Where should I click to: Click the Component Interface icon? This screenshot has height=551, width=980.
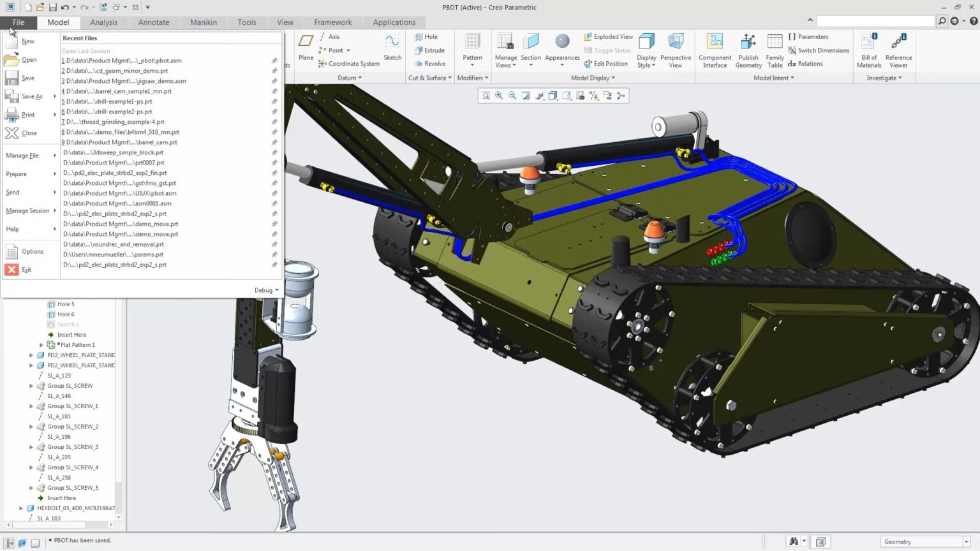point(715,50)
